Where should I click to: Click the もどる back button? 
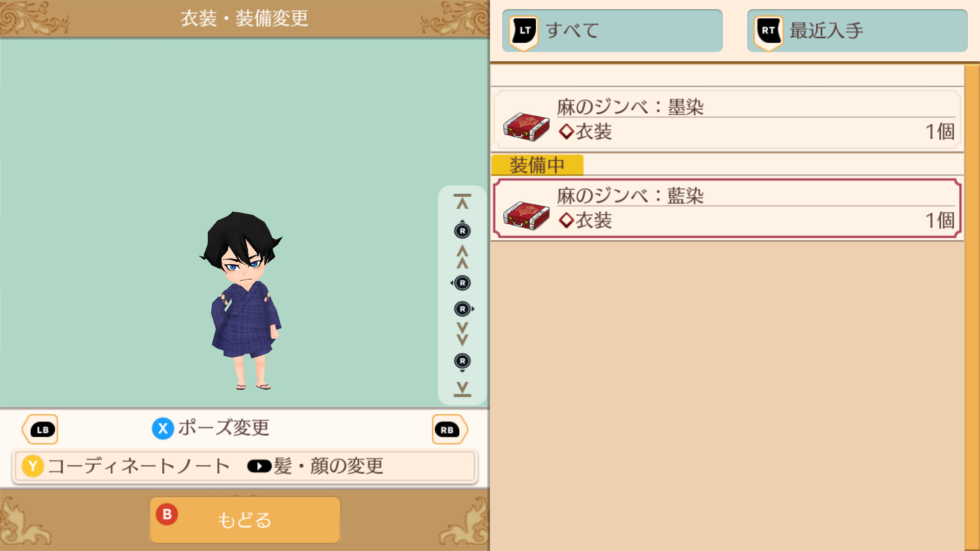pyautogui.click(x=245, y=520)
